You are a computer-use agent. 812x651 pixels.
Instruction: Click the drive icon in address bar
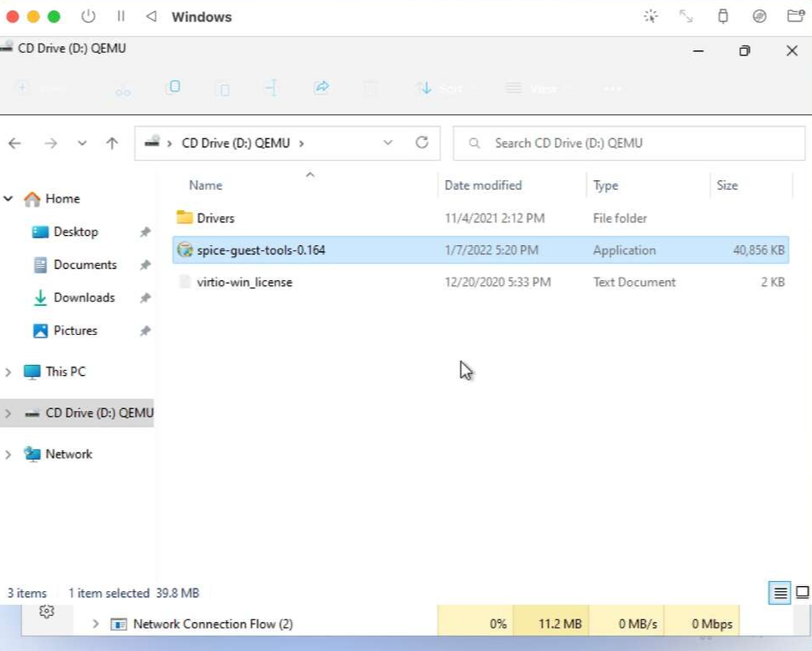(x=152, y=141)
